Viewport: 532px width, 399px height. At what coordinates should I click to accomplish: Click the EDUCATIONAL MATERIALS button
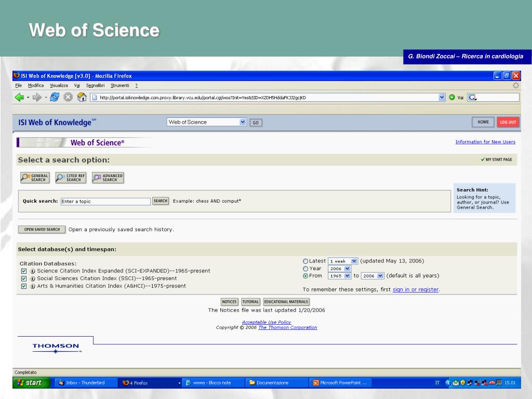(x=286, y=302)
